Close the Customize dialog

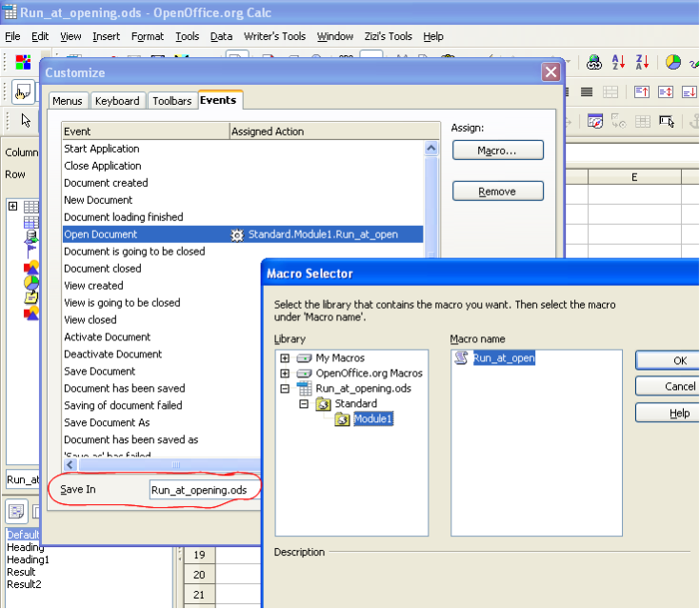click(x=550, y=71)
